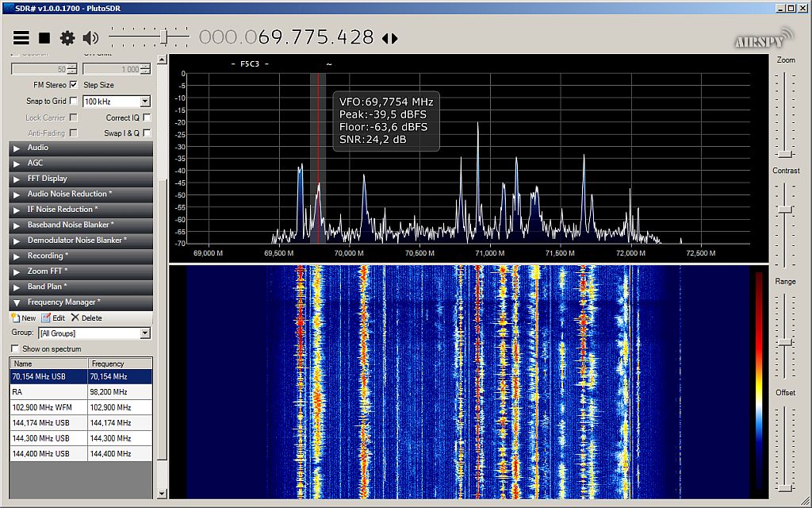
Task: Click the 69,000 M axis label
Action: (209, 253)
